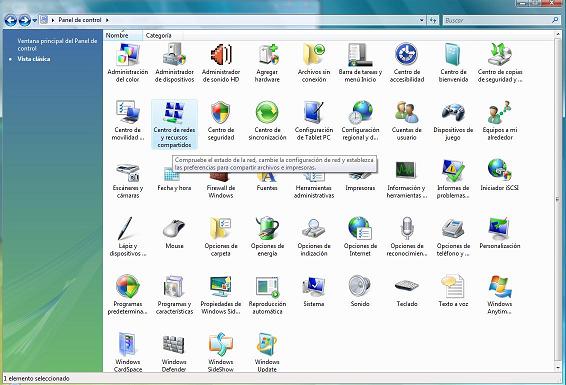Open Personalización

tap(500, 233)
